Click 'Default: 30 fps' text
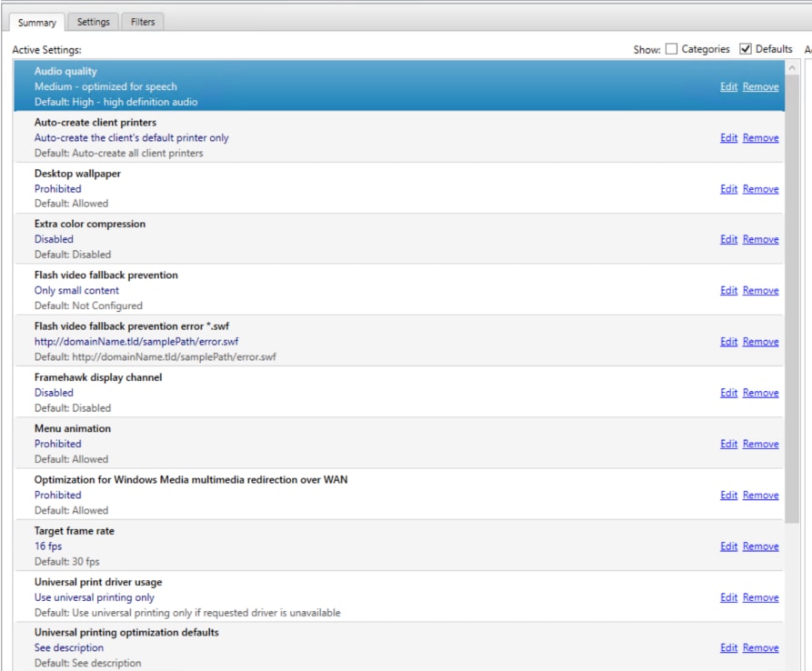The height and width of the screenshot is (671, 812). (x=66, y=562)
